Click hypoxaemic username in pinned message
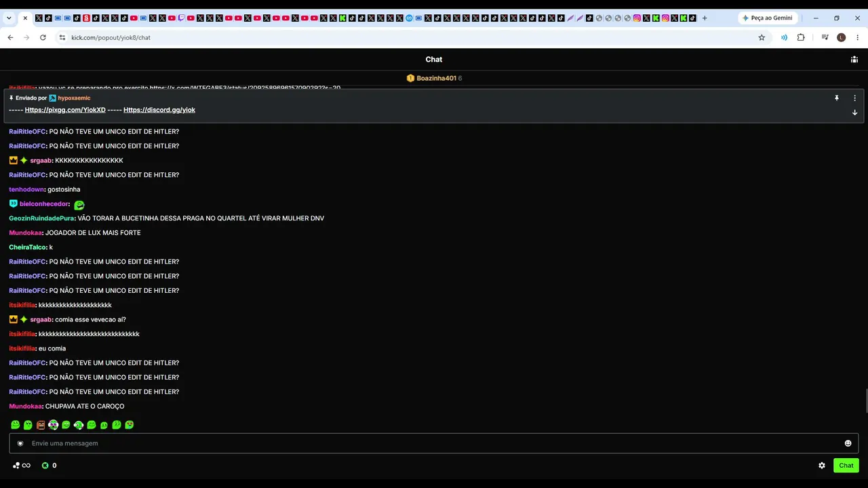868x488 pixels. (74, 98)
